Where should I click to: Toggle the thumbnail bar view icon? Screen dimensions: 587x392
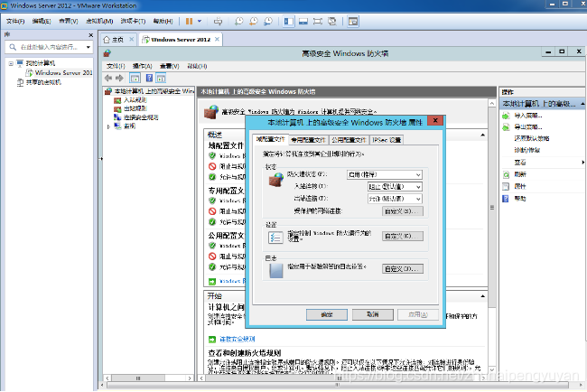[x=303, y=22]
